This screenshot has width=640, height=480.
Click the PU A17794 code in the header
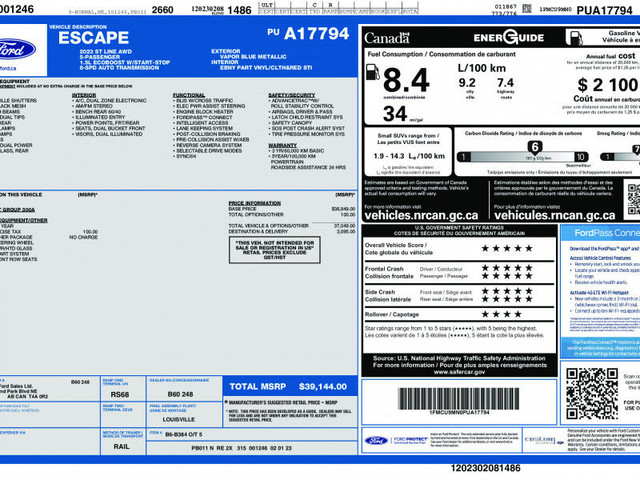click(308, 33)
